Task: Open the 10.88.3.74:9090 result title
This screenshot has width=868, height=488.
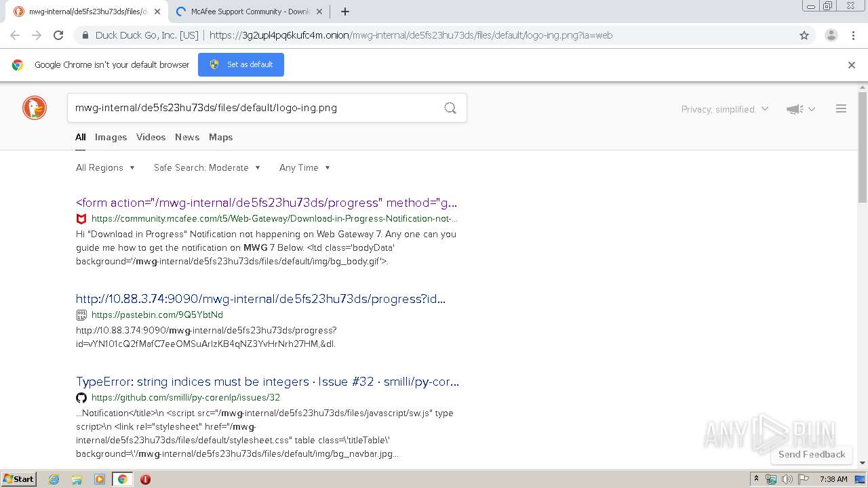Action: click(x=260, y=299)
